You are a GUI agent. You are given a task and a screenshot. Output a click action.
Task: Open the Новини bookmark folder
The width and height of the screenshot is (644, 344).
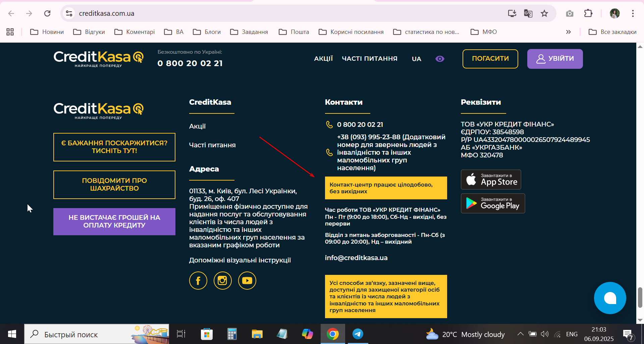(x=47, y=32)
